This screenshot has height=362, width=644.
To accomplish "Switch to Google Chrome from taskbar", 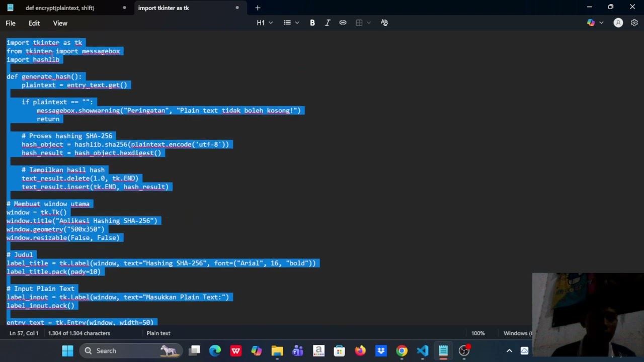I will (x=401, y=350).
